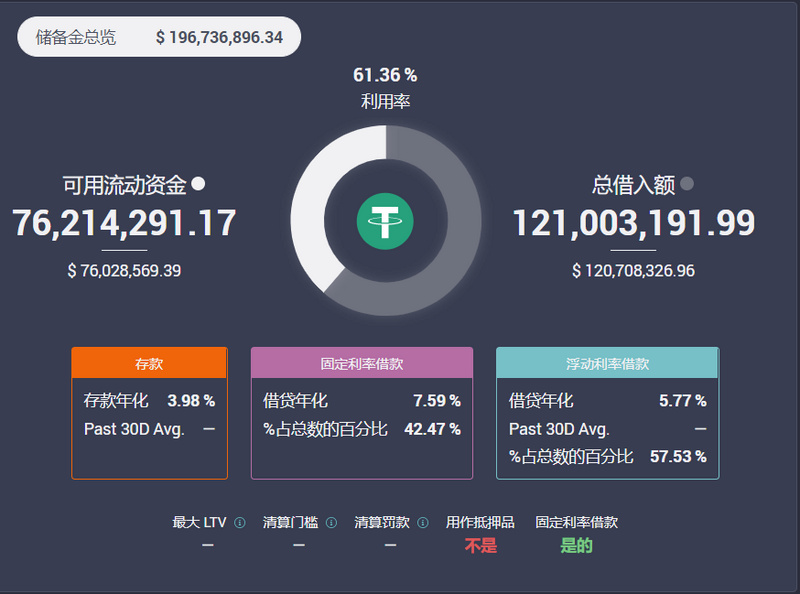Open the 最大 LTV info icon
This screenshot has height=594, width=800.
click(x=238, y=522)
